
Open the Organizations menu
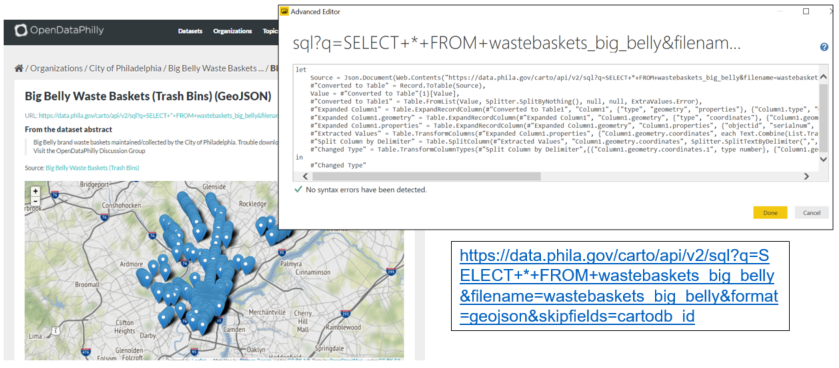pos(232,31)
